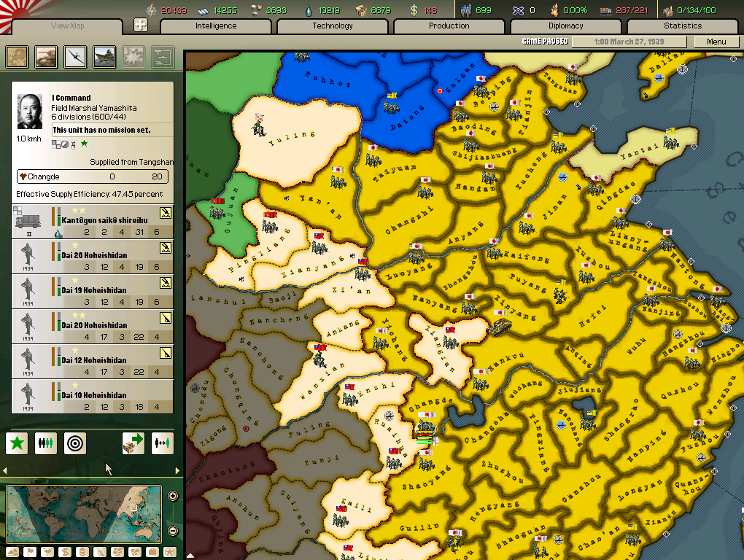Click the brigade icon on Dai 20 Hoheishidan row

tap(166, 318)
